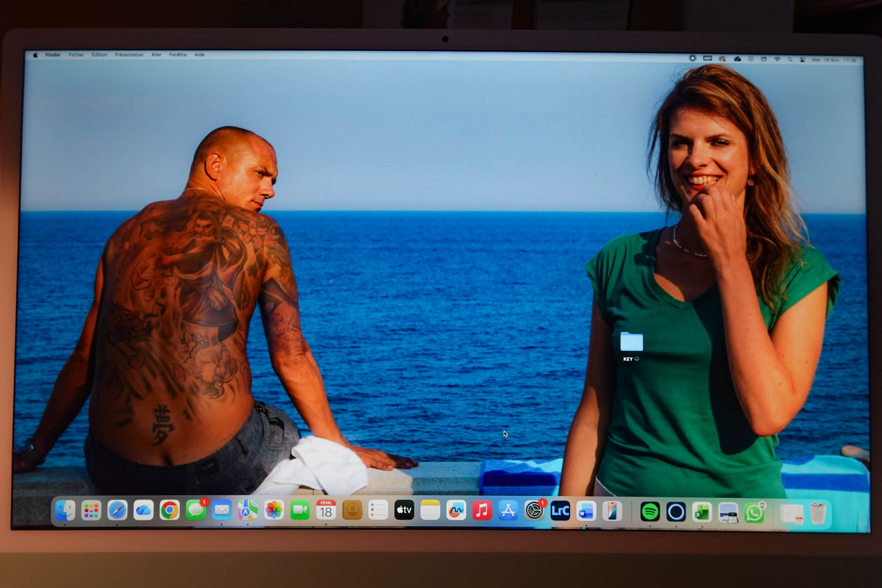
Task: Click Spotlight search magnifier icon
Action: pyautogui.click(x=790, y=59)
